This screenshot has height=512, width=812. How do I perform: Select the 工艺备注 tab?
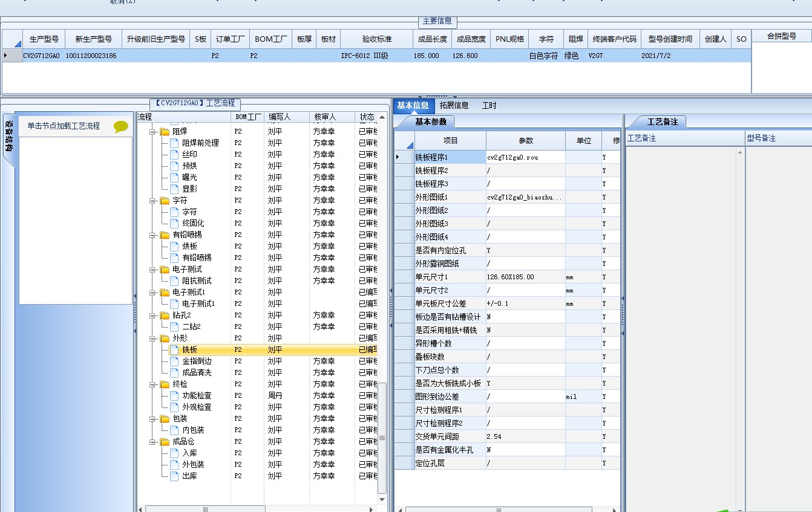point(662,122)
